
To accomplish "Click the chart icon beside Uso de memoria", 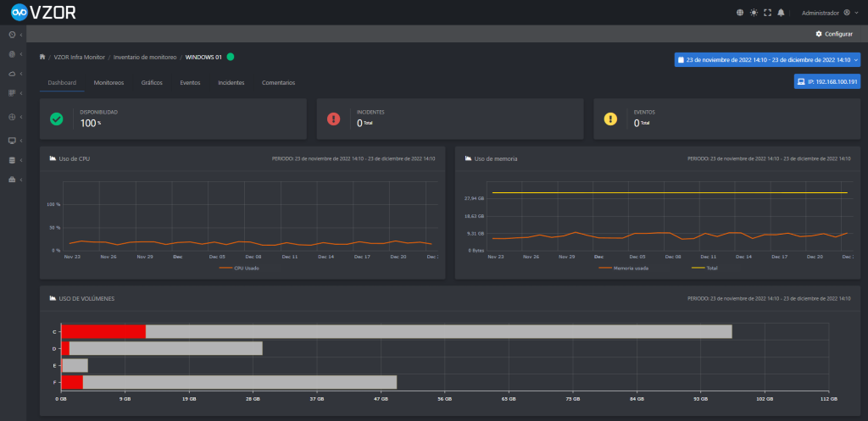I will pos(468,158).
